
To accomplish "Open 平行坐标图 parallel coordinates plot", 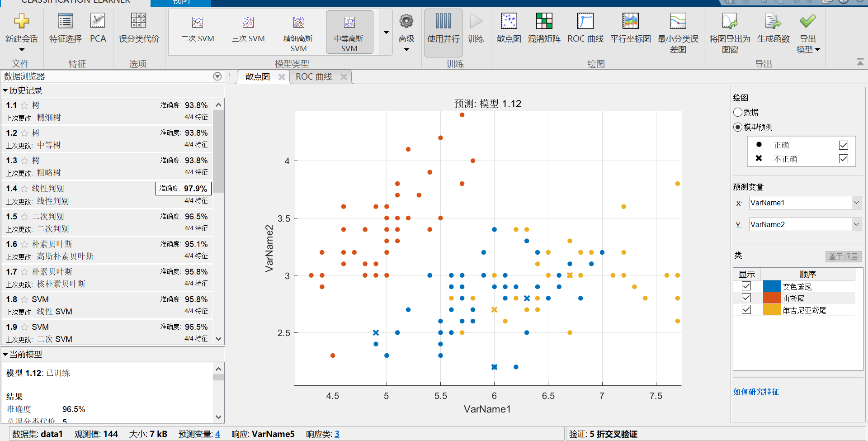I will (x=631, y=28).
